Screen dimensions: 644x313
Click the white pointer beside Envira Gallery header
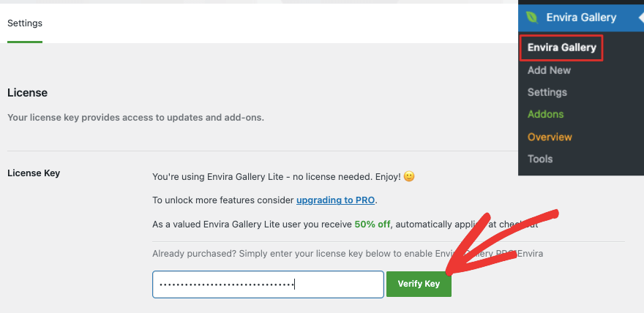tap(641, 18)
